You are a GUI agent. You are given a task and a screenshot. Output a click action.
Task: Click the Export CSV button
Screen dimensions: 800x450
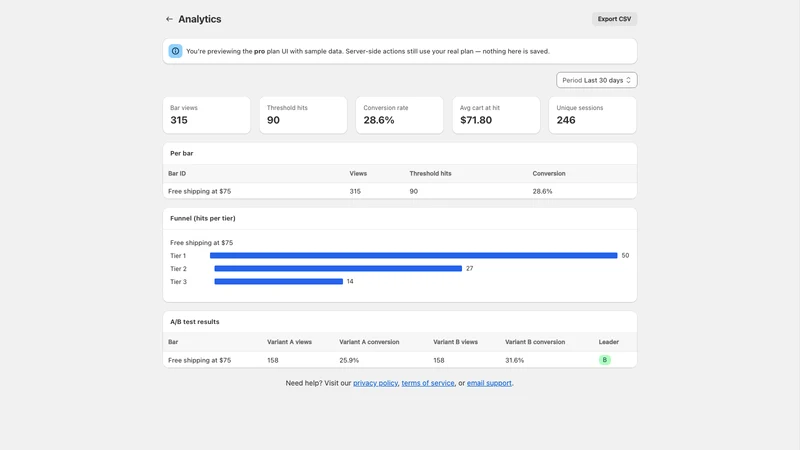click(x=614, y=19)
